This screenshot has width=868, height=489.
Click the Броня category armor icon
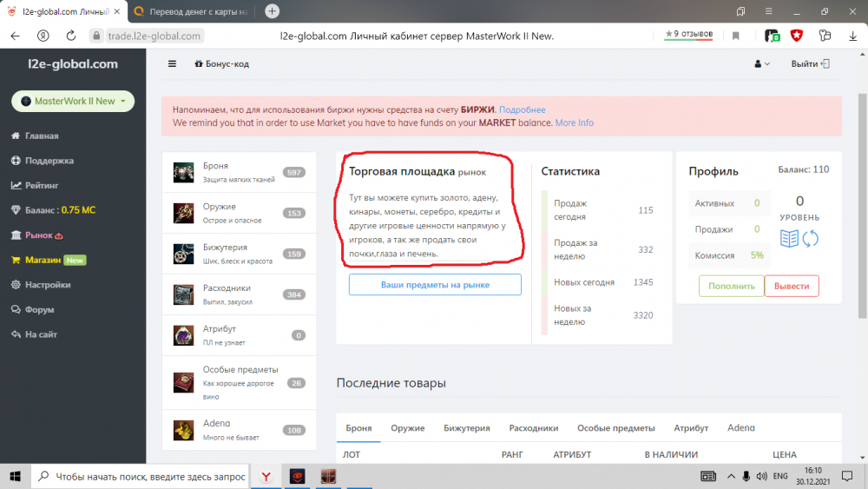point(183,172)
